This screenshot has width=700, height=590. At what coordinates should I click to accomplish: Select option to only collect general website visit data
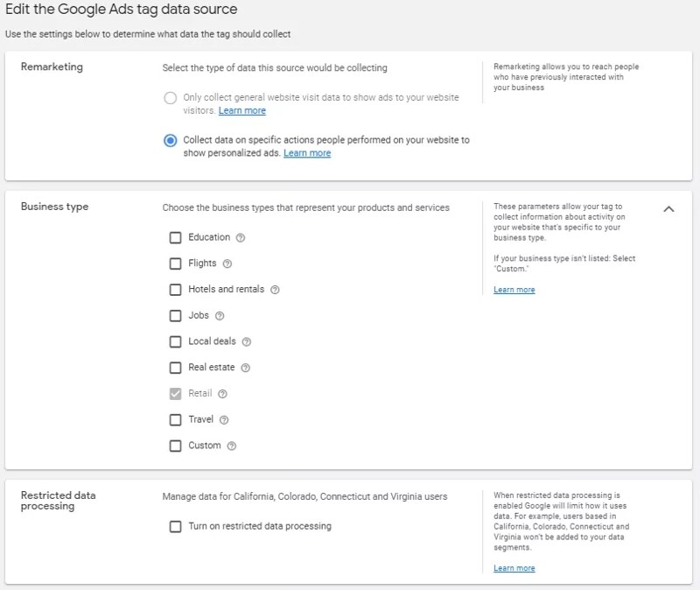pos(171,98)
